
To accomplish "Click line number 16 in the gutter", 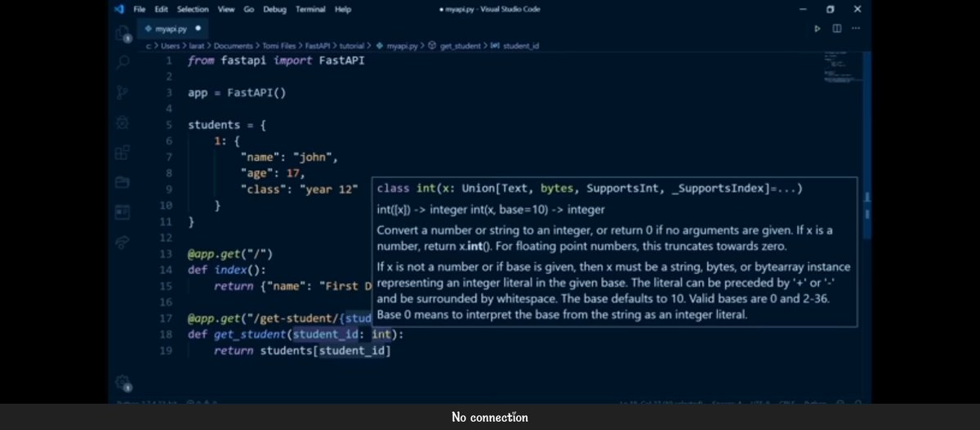I will click(x=165, y=302).
